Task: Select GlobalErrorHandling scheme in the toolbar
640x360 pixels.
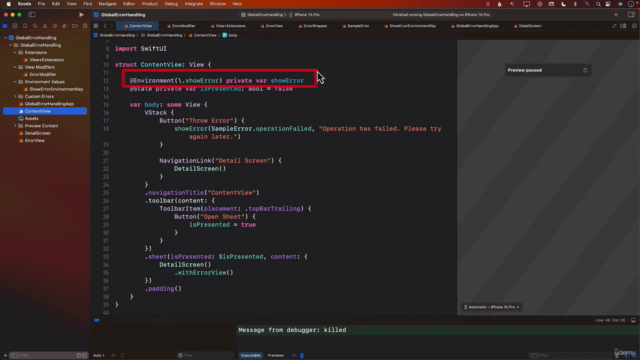Action: point(264,15)
